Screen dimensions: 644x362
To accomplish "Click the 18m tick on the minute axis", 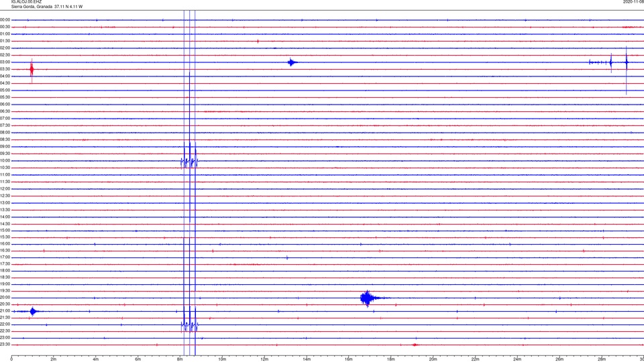I will pos(391,359).
